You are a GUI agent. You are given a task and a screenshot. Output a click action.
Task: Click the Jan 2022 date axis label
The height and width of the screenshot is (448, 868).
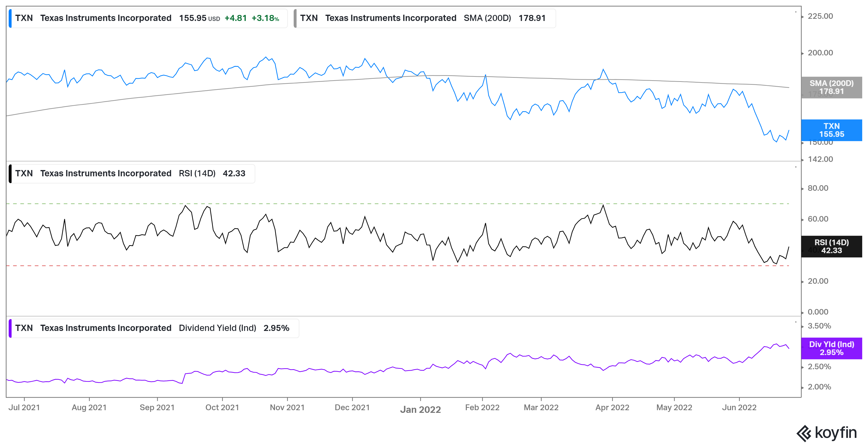(x=420, y=410)
